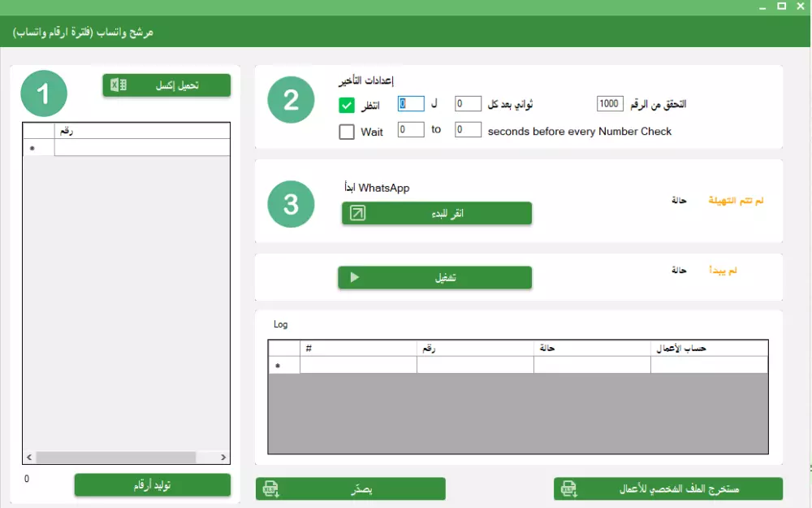Image resolution: width=812 pixels, height=508 pixels.
Task: Maximize the window
Action: (781, 7)
